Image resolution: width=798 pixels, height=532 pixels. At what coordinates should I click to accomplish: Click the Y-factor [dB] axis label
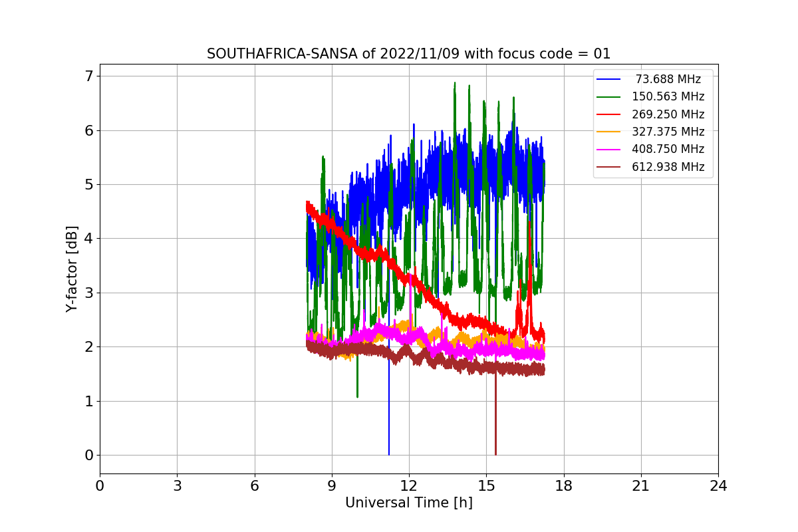point(72,269)
